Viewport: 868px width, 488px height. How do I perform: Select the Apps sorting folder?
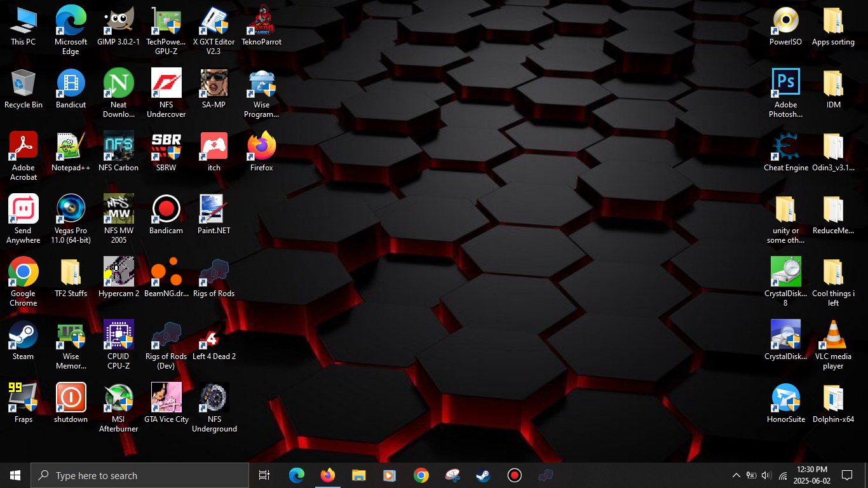833,22
